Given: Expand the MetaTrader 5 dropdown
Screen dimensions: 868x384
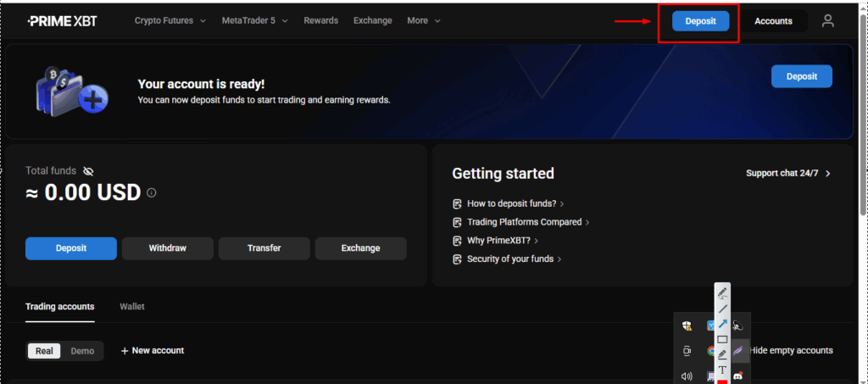Looking at the screenshot, I should coord(254,20).
